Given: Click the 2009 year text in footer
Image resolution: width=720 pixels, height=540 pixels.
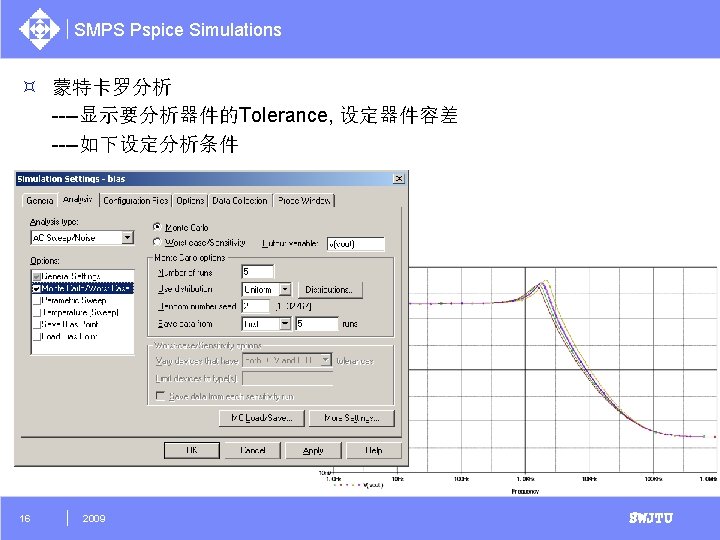Looking at the screenshot, I should click(94, 518).
